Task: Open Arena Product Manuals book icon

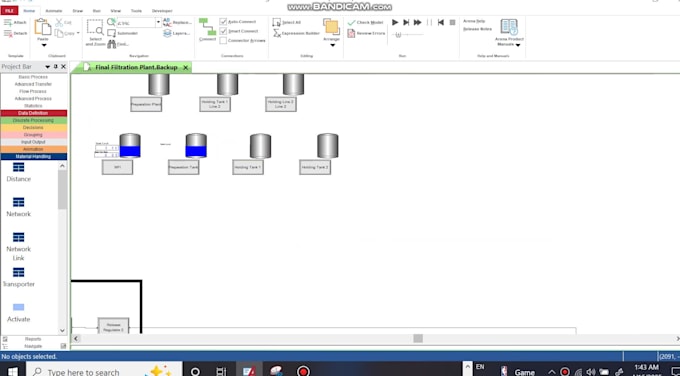Action: pyautogui.click(x=509, y=27)
